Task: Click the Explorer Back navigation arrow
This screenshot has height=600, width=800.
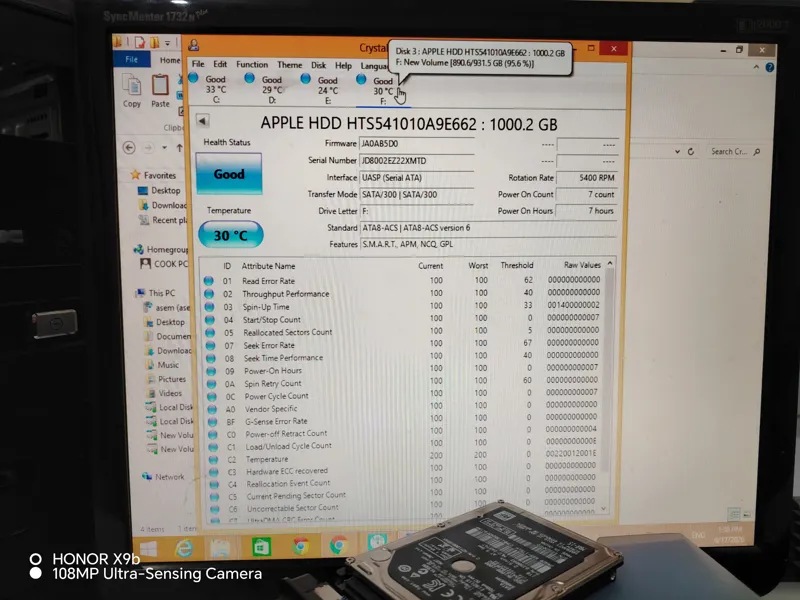Action: (x=129, y=148)
